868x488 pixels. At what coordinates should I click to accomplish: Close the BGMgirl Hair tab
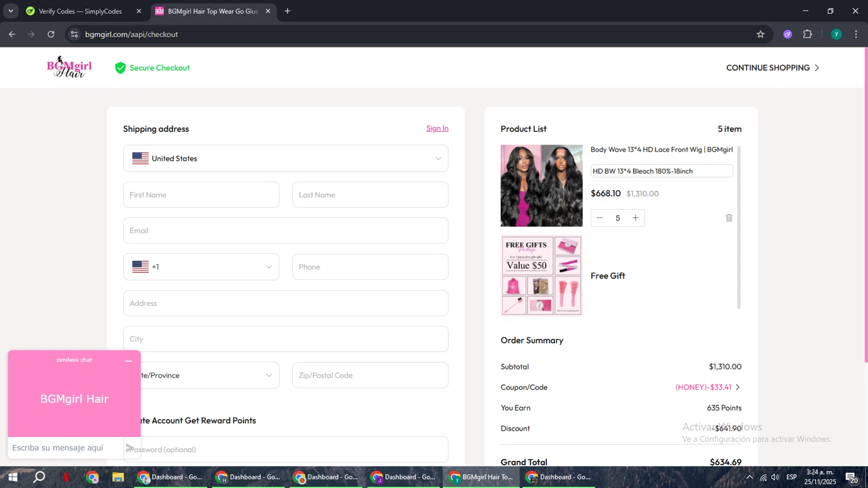268,11
